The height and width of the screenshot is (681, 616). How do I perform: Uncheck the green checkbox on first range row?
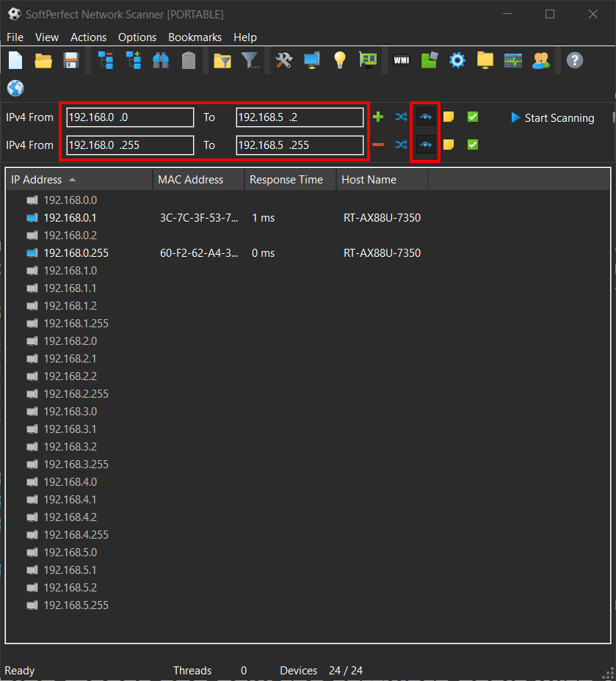(473, 117)
